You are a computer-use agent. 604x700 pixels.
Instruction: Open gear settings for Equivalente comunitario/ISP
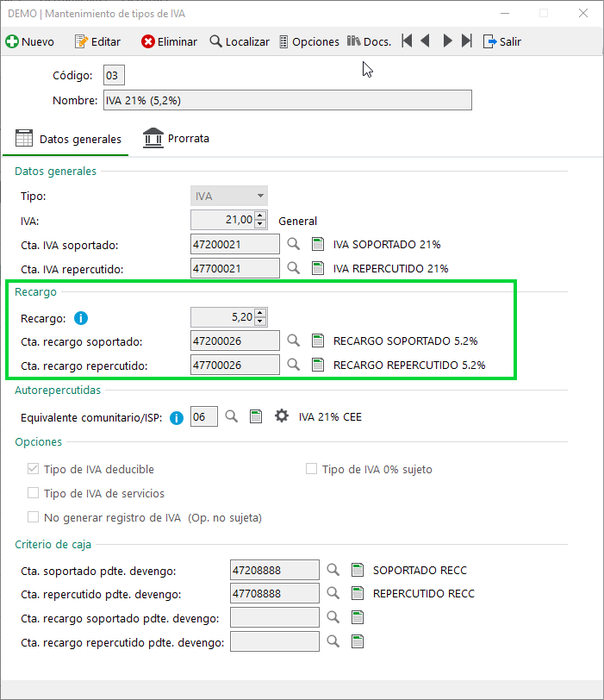(x=282, y=416)
